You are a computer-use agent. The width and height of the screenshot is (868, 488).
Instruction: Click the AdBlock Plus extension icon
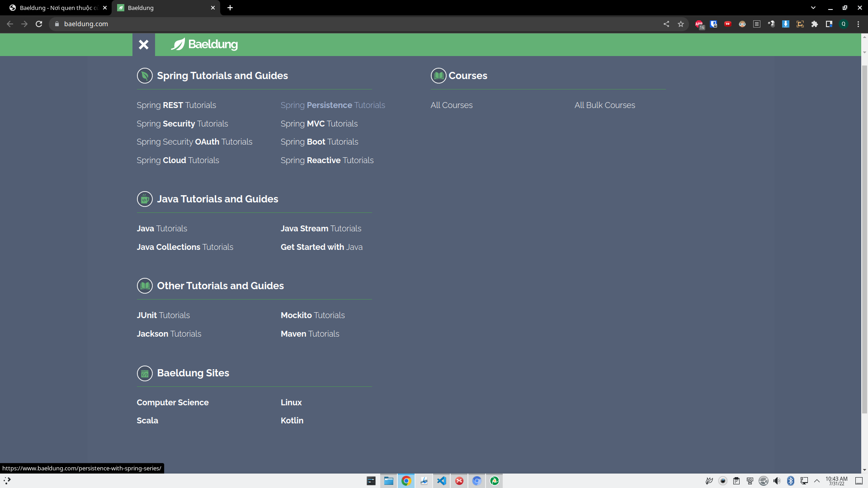click(x=699, y=24)
